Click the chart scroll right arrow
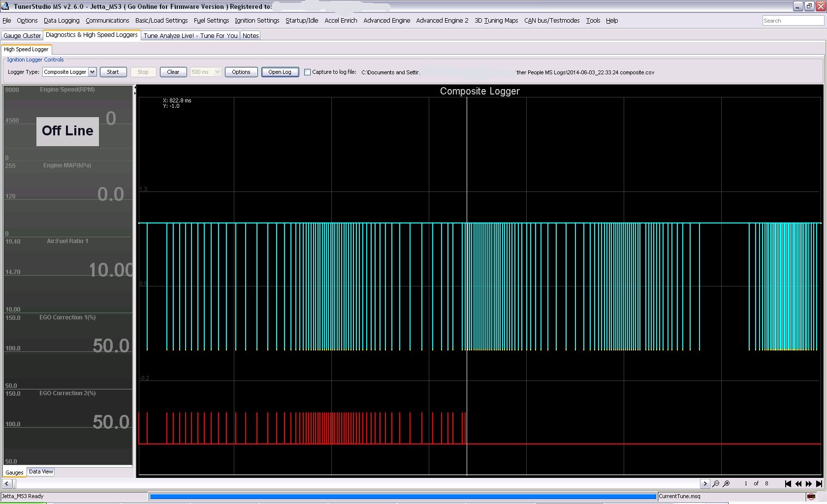This screenshot has height=504, width=827. (704, 484)
